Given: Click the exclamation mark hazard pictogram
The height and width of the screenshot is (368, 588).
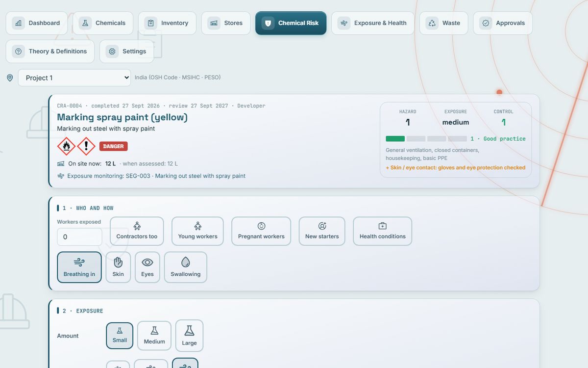Looking at the screenshot, I should (86, 146).
